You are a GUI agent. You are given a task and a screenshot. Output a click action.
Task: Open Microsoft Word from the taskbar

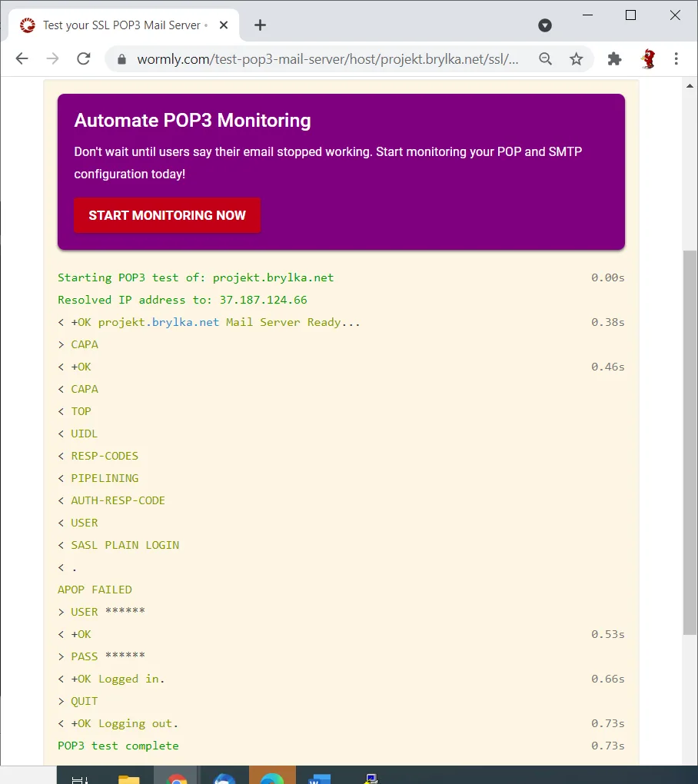[x=320, y=778]
